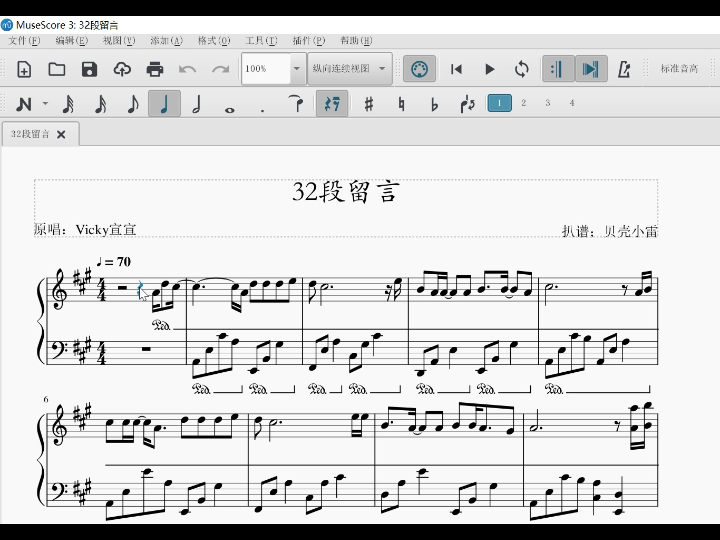Toggle loop playback
The height and width of the screenshot is (540, 720).
coord(522,69)
